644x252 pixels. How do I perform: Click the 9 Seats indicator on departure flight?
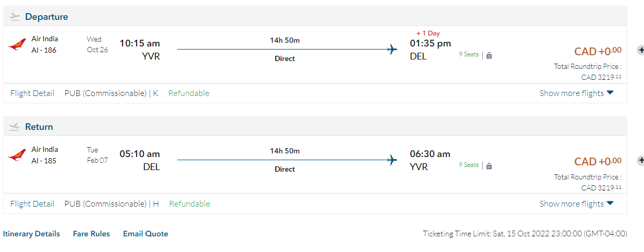click(x=468, y=54)
